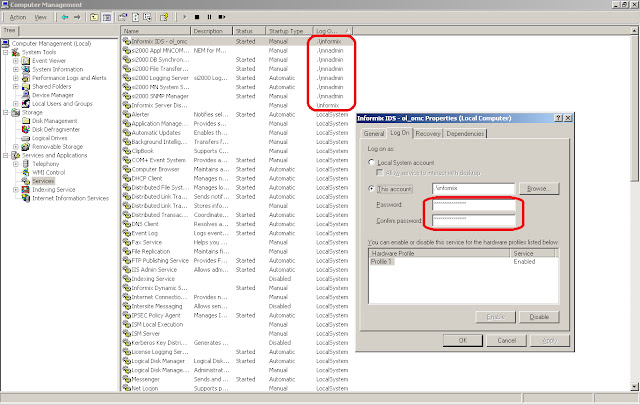This screenshot has height=405, width=640.
Task: Click the Stop Service square icon
Action: pos(197,17)
